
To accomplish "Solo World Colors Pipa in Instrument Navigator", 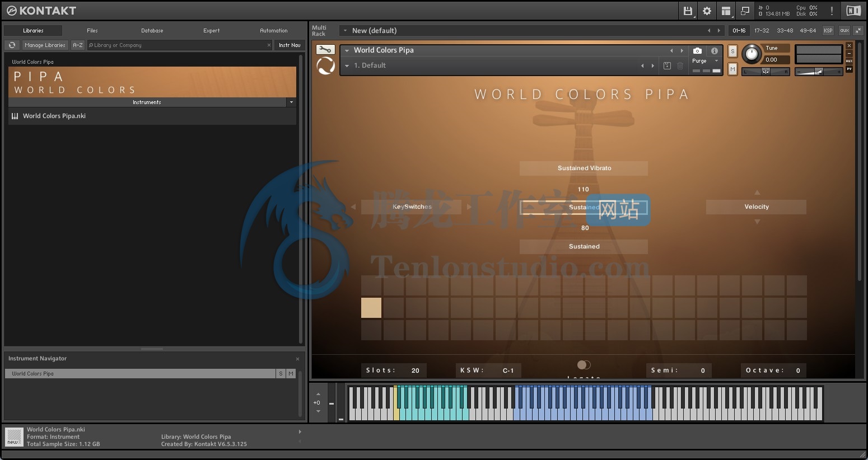I will pyautogui.click(x=281, y=373).
